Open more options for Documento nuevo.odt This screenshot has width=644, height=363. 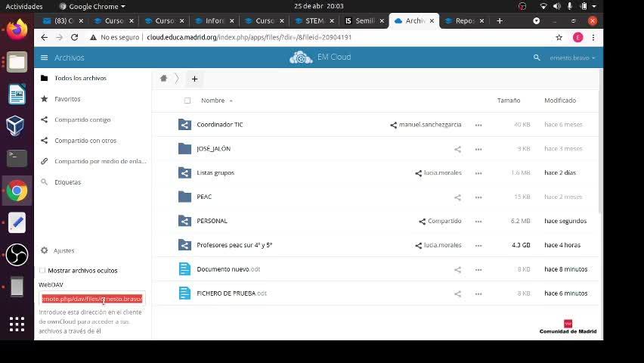pos(478,270)
